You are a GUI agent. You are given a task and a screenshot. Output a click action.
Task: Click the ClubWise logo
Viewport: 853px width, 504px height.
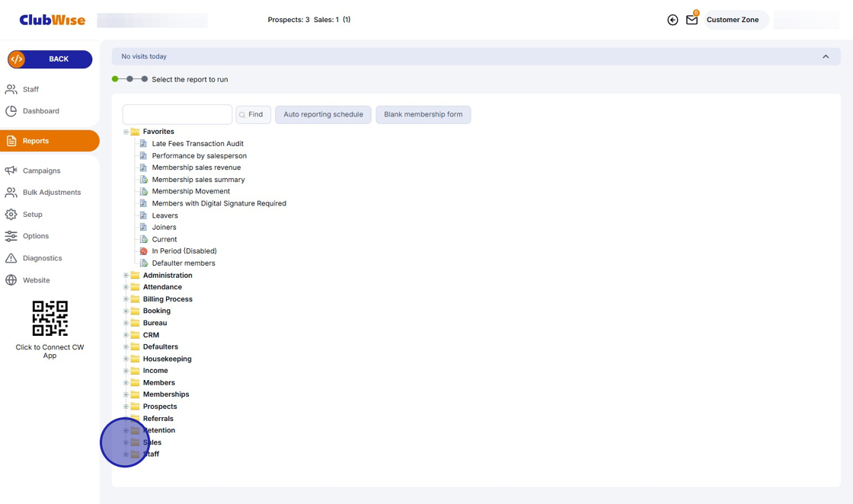53,20
